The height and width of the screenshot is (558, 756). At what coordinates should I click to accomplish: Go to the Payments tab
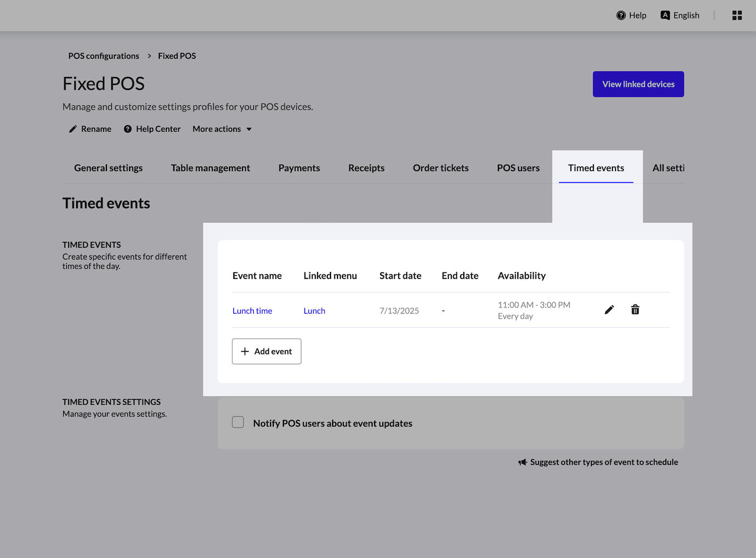[x=299, y=168]
